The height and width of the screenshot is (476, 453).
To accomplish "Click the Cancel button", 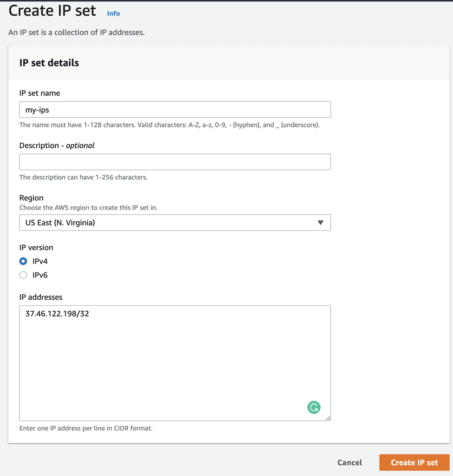I will click(x=349, y=463).
